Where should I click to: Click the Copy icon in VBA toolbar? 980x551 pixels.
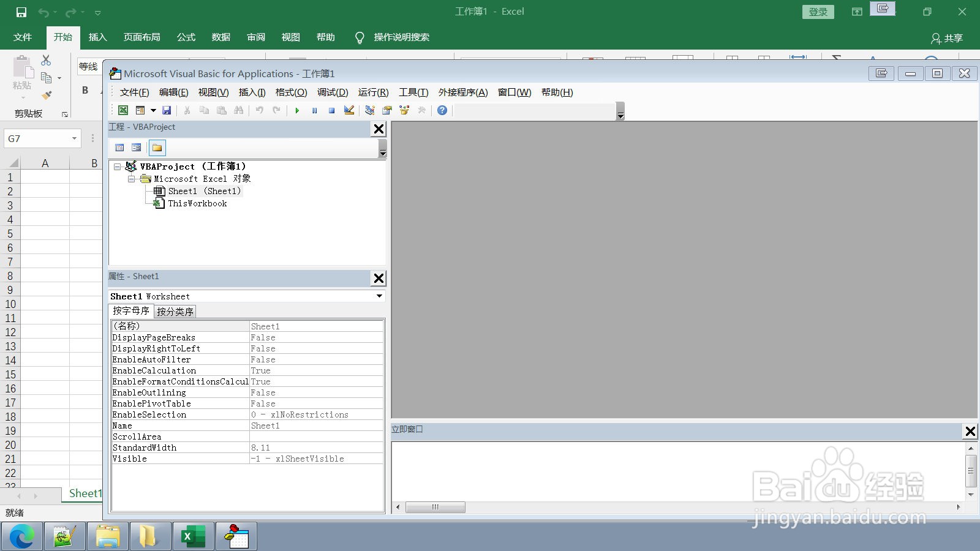(204, 110)
